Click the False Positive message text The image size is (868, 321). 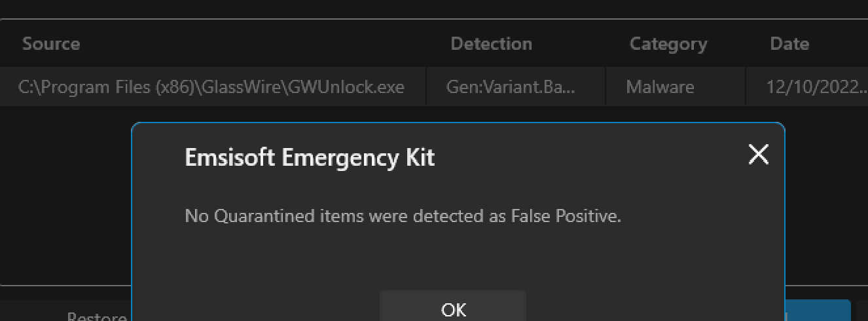(403, 216)
